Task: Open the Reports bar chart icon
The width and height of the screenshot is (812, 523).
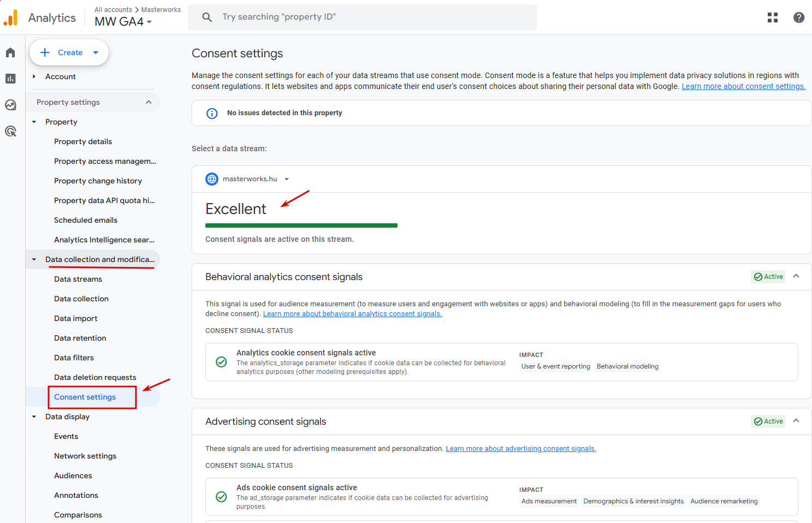Action: (10, 79)
